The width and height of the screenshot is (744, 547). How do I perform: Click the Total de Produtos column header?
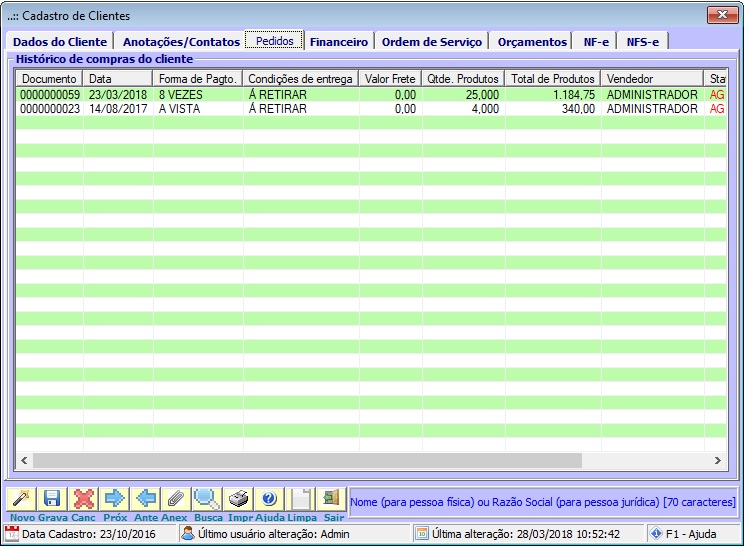click(553, 79)
